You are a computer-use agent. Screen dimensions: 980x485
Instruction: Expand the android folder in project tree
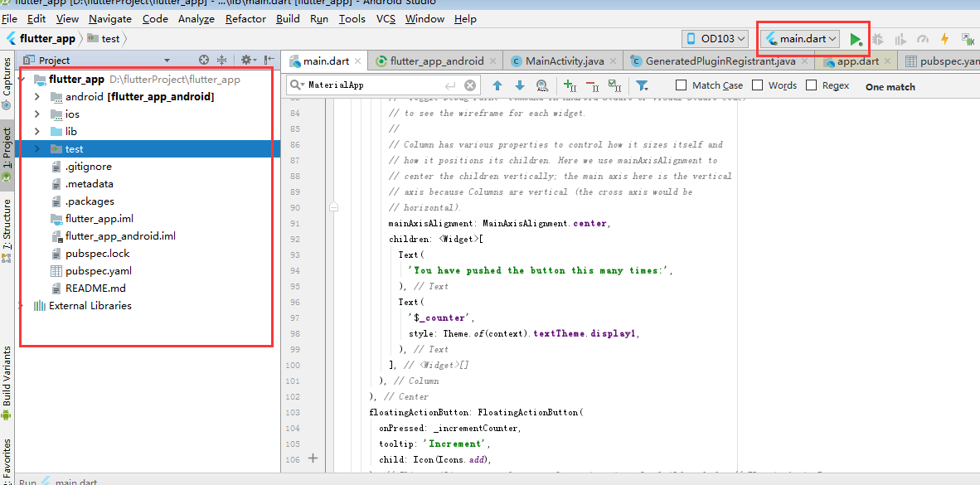pyautogui.click(x=36, y=97)
